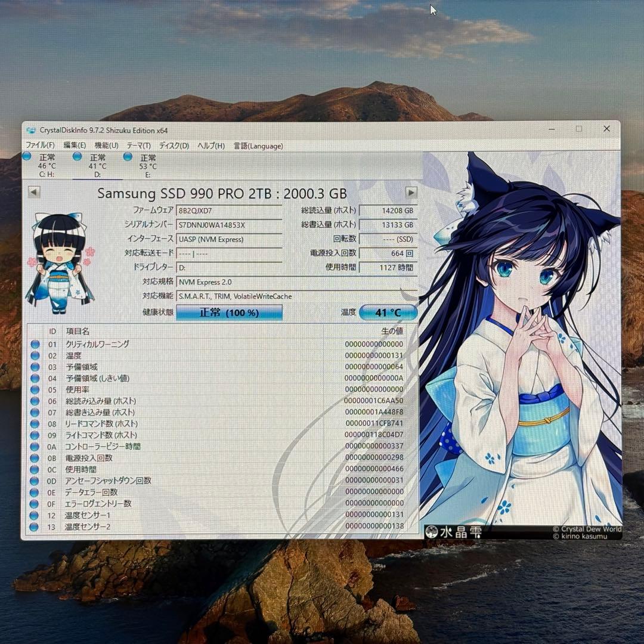Select raw value 00000000000298
Screen dimensions: 644x644
tap(374, 457)
